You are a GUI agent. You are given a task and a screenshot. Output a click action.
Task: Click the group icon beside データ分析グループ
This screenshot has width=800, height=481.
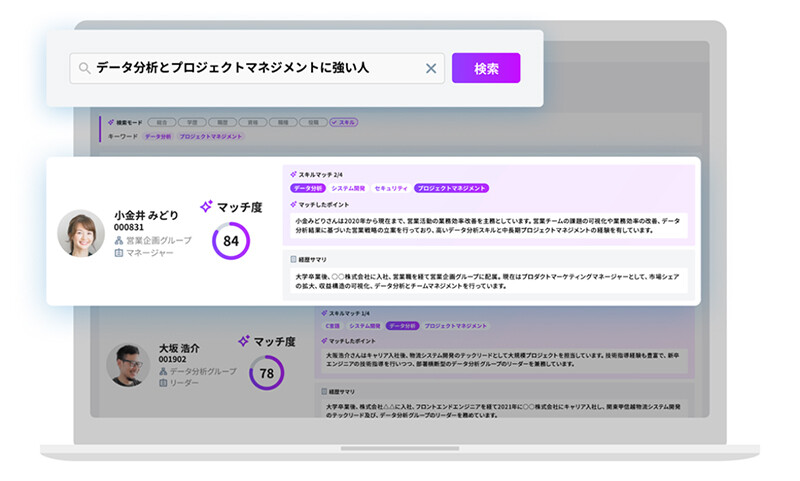[163, 371]
